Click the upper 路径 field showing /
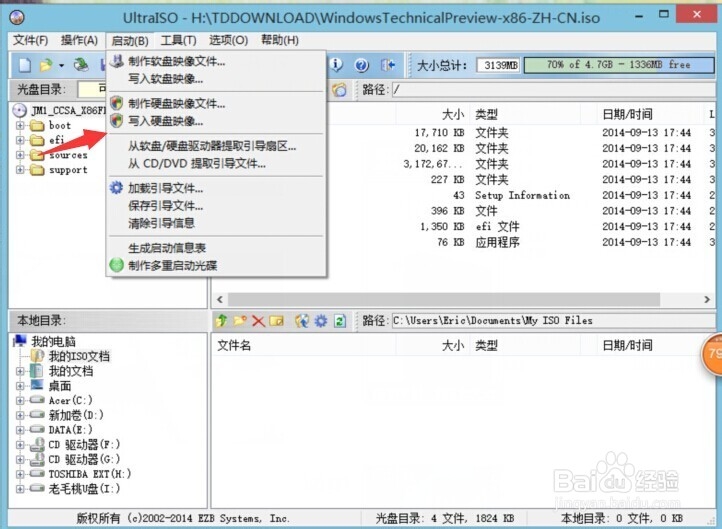 pyautogui.click(x=553, y=89)
